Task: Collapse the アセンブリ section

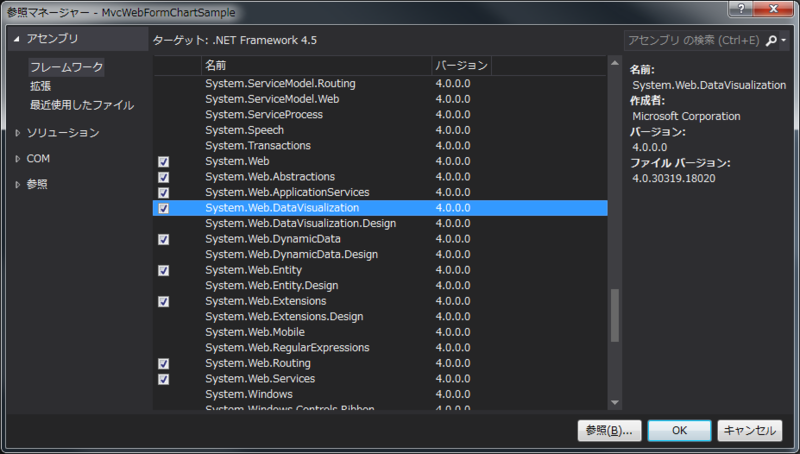Action: click(x=17, y=39)
